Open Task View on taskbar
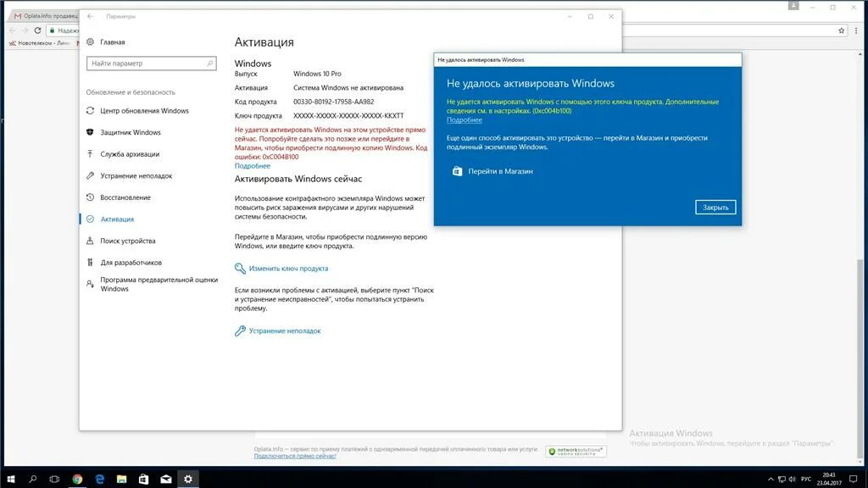Viewport: 868px width, 488px height. point(54,480)
